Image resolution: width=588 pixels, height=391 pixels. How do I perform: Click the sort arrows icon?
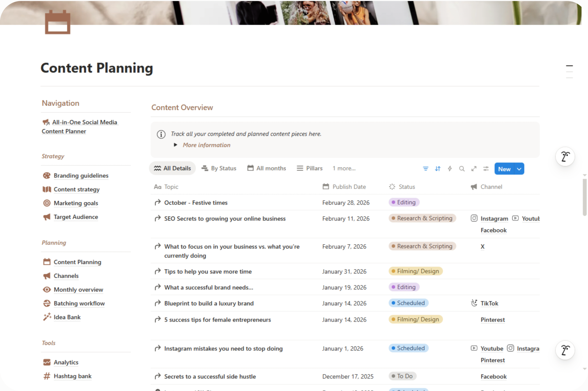pos(438,169)
